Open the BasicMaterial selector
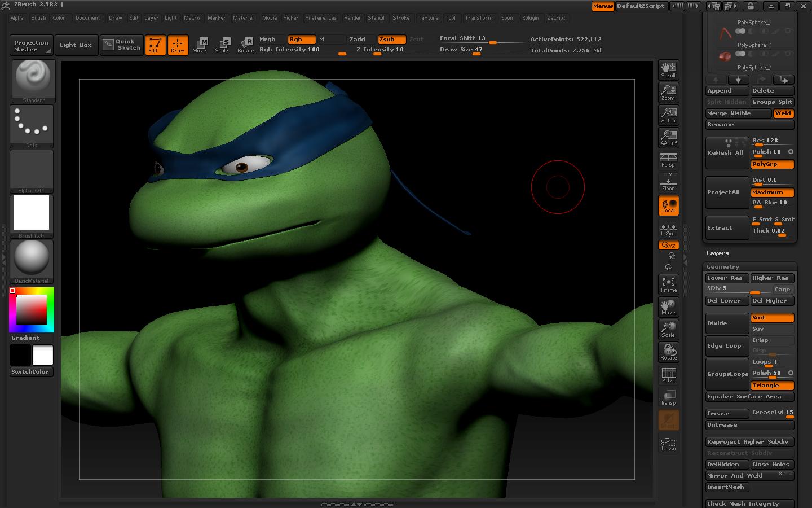812x508 pixels. (32, 261)
